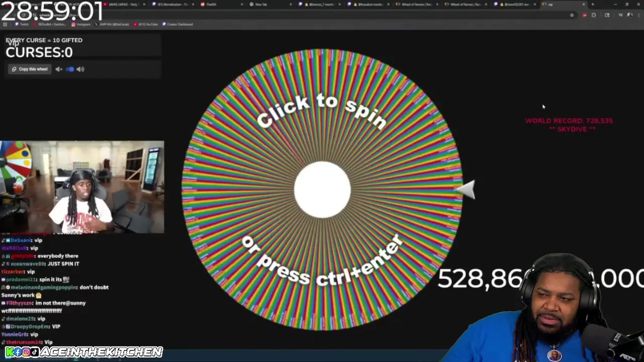
Task: Click the loud speaker icon
Action: (x=80, y=69)
